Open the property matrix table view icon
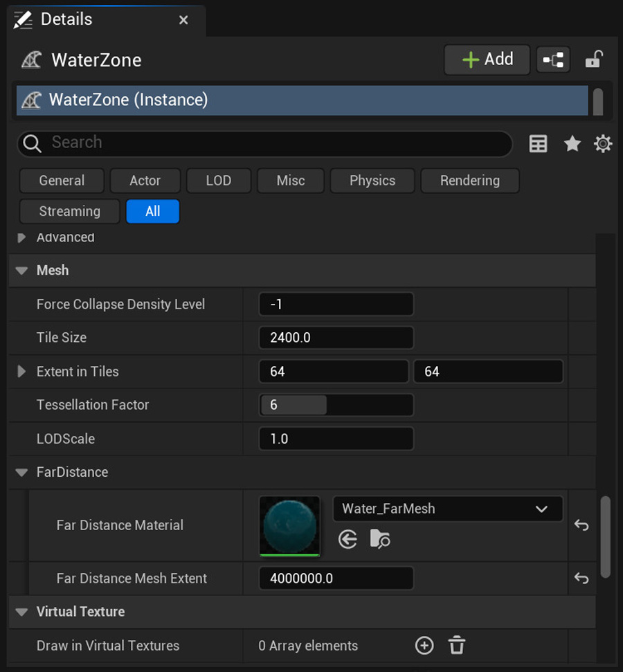The width and height of the screenshot is (623, 672). pyautogui.click(x=538, y=143)
